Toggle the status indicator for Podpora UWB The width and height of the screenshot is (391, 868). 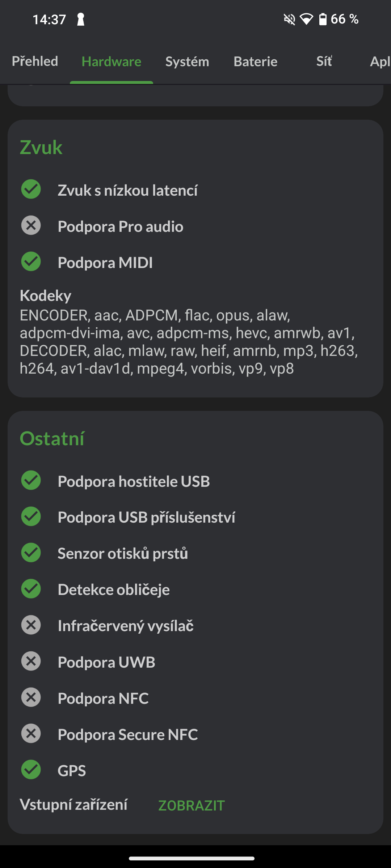pyautogui.click(x=31, y=661)
